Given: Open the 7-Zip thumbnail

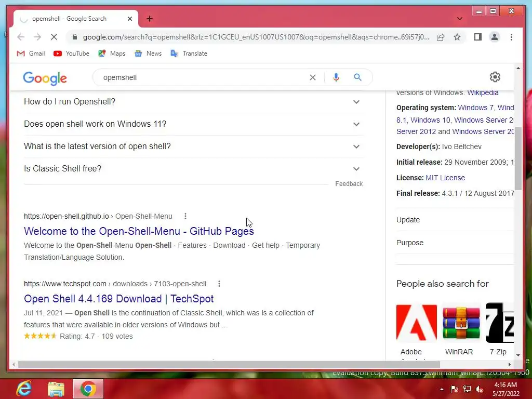Looking at the screenshot, I should [x=500, y=323].
